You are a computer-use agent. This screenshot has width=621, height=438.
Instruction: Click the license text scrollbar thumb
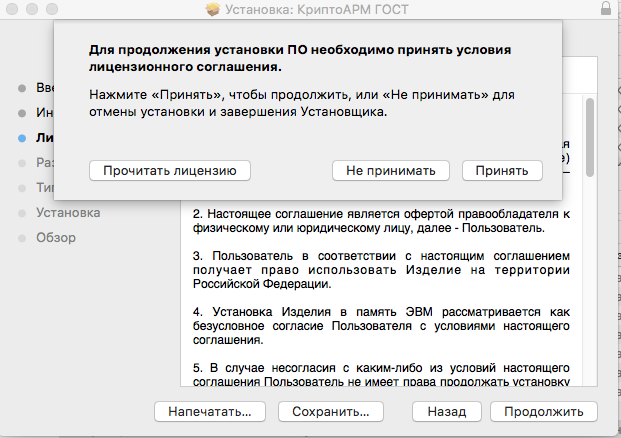click(x=590, y=137)
